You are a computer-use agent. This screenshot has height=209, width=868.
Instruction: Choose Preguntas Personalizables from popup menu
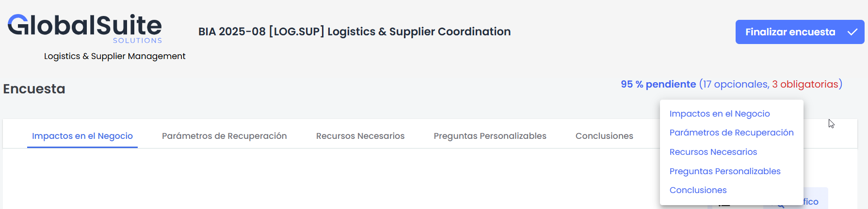725,171
